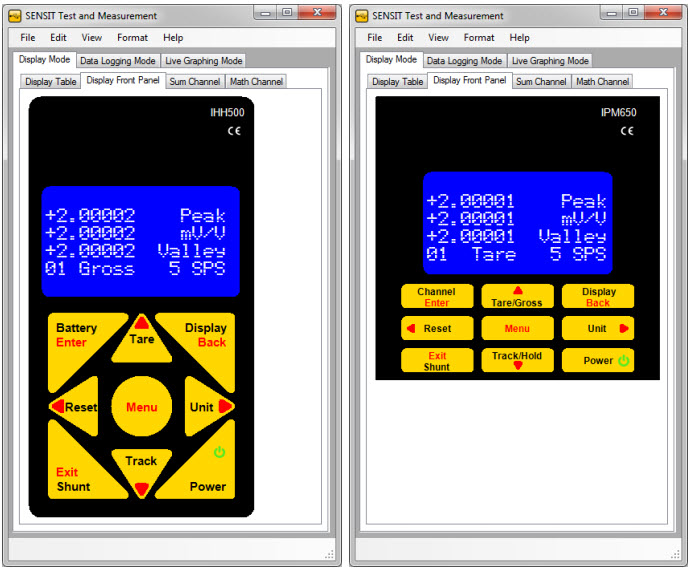The width and height of the screenshot is (690, 568).
Task: Click the IPM650 model label
Action: [x=618, y=113]
